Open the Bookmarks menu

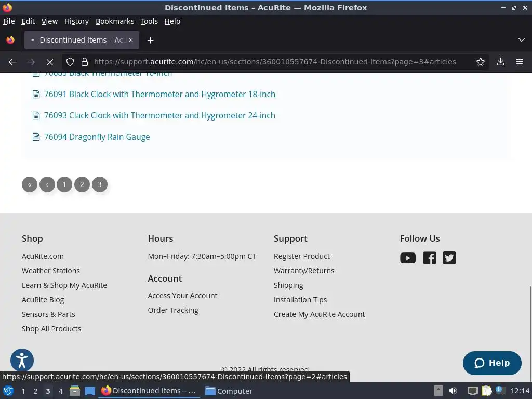point(115,21)
